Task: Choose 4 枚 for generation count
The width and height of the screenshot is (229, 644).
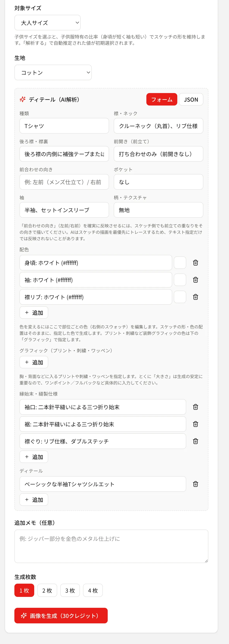Action: [93, 590]
